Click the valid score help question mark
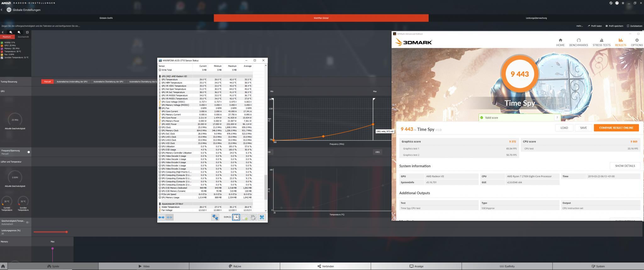Screen dimensions: 644x270 click(x=557, y=118)
